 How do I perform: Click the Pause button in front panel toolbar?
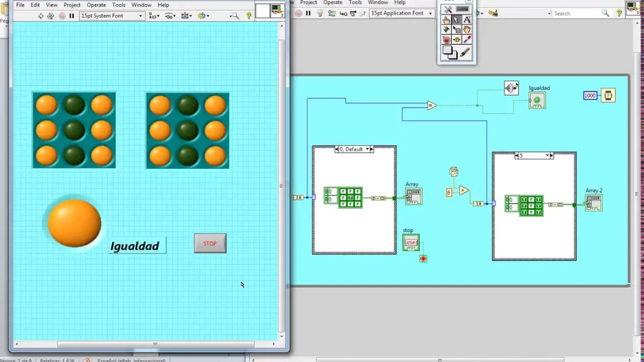pos(71,16)
